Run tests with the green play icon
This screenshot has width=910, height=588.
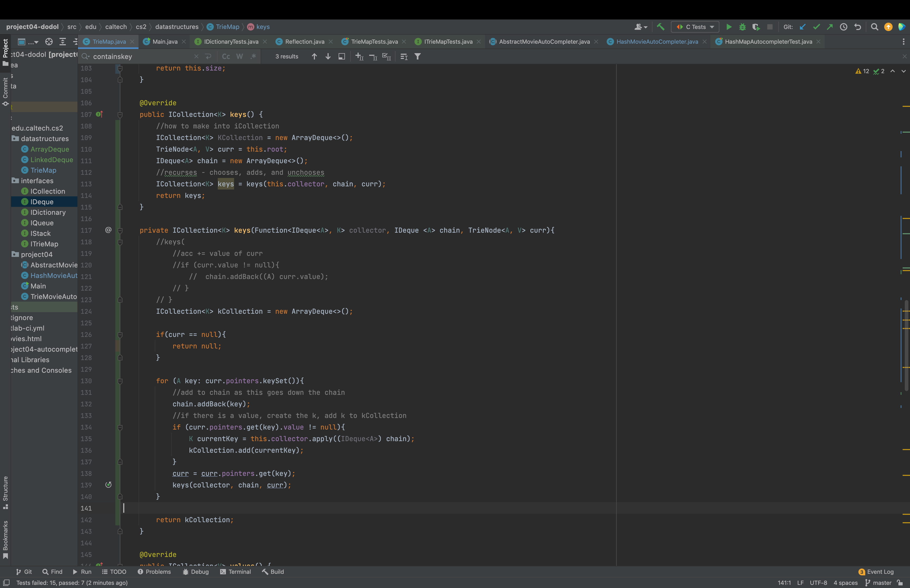tap(729, 27)
